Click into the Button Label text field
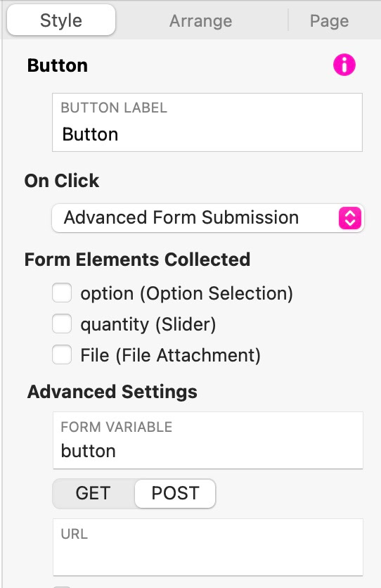 [x=207, y=122]
